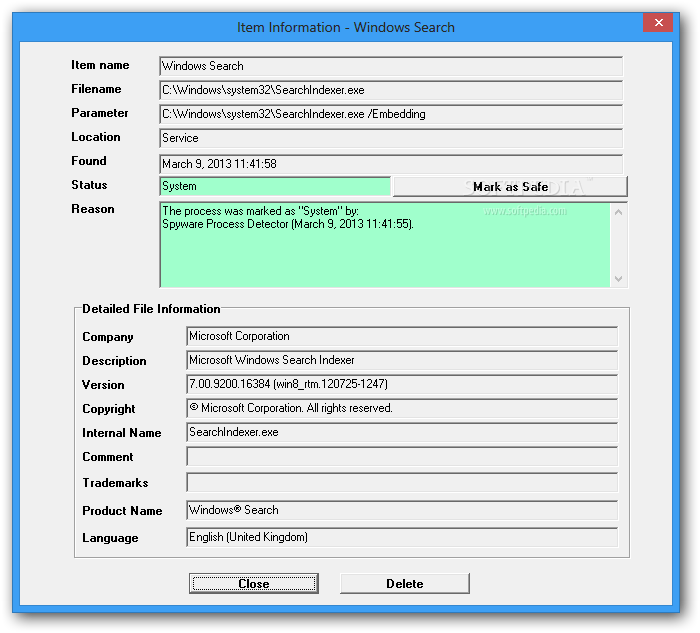Click the Reason box scroll down arrow

pyautogui.click(x=618, y=279)
